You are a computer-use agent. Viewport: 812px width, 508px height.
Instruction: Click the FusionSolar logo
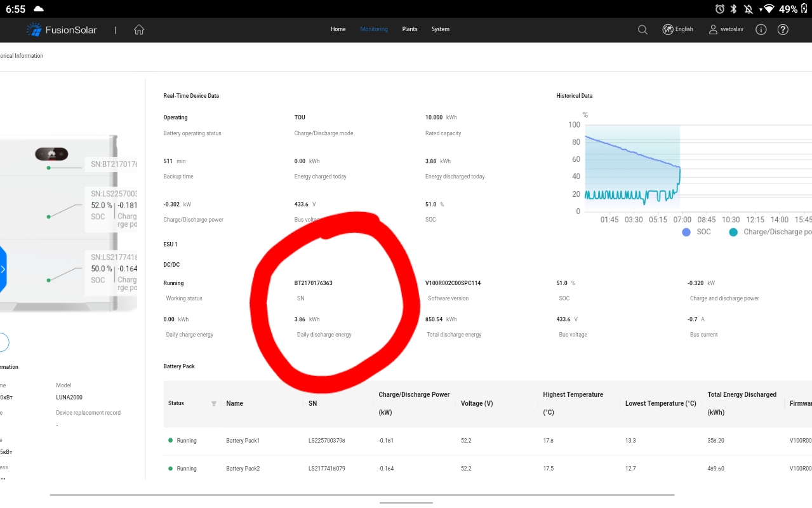point(62,30)
